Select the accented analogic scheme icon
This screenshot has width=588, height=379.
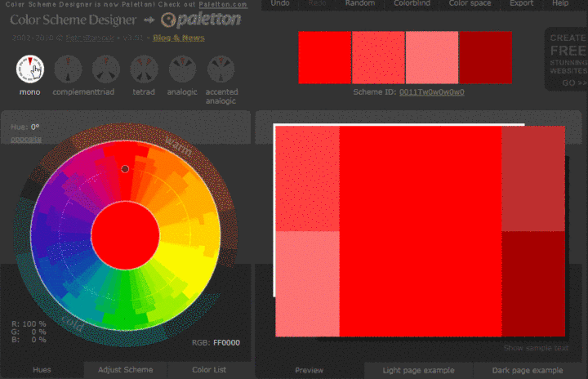[x=220, y=69]
